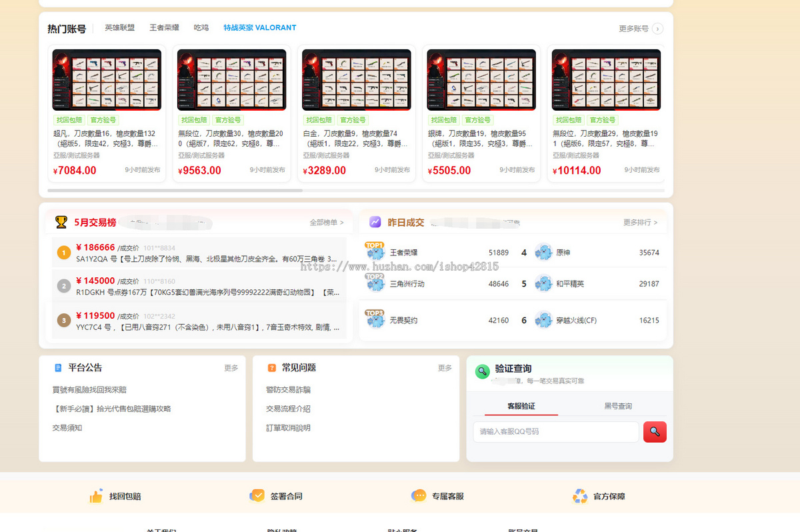Screen dimensions: 800x532
Task: Click the 白金，刀皮數量9 account title
Action: tap(357, 139)
